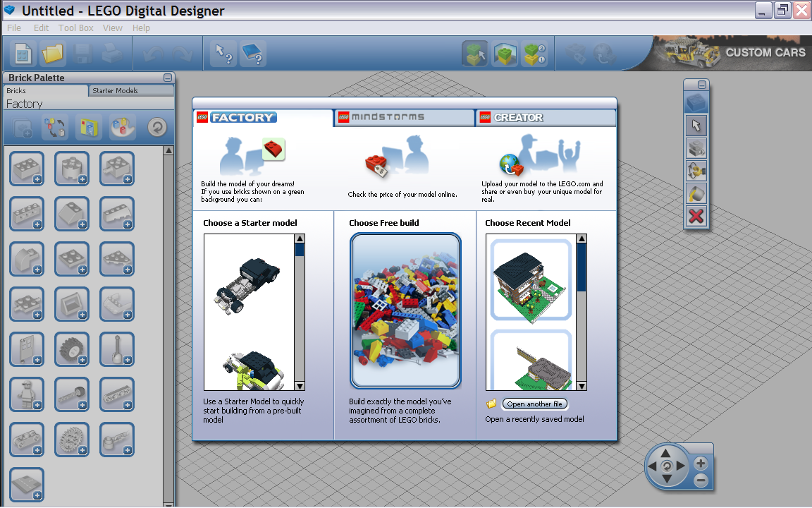Select the CREATOR tab in dialog
This screenshot has width=812, height=508.
click(546, 117)
